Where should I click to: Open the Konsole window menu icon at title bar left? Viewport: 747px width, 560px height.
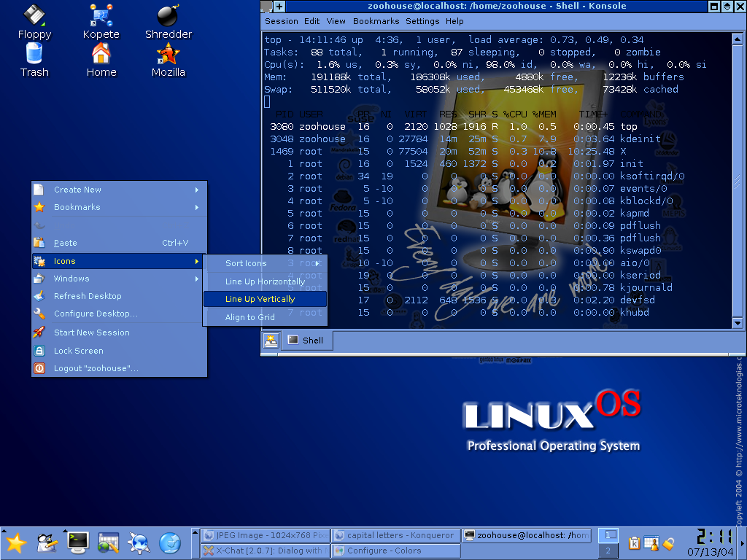pos(267,6)
